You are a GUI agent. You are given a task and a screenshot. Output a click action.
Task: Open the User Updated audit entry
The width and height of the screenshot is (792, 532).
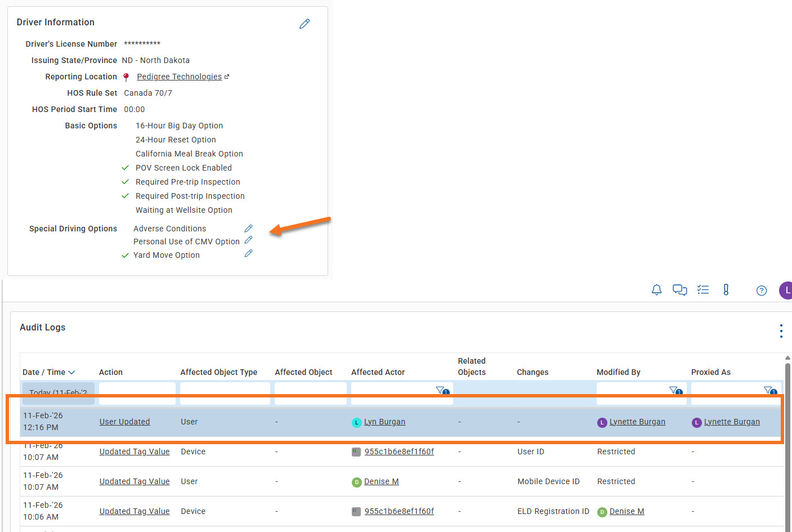click(125, 422)
